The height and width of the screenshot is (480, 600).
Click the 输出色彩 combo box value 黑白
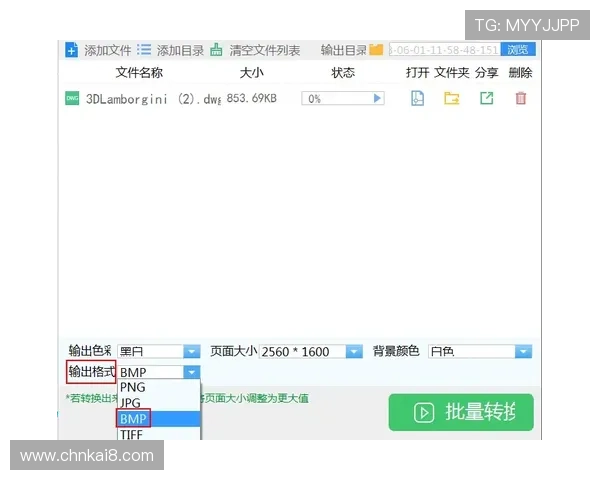[x=150, y=351]
